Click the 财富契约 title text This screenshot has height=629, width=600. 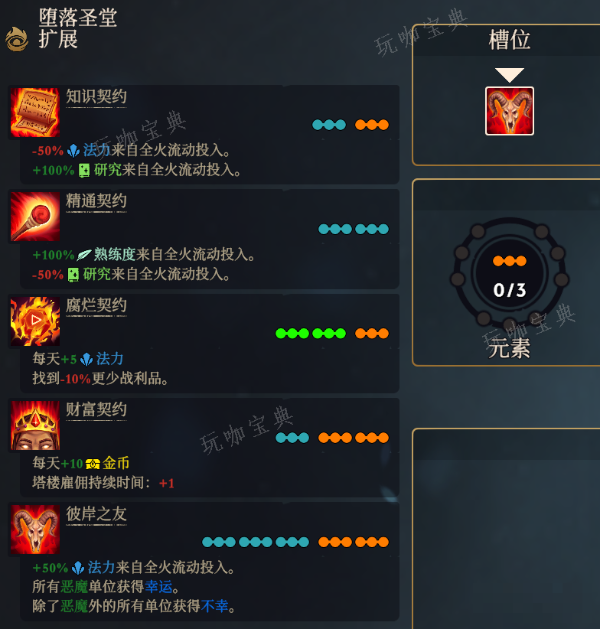pyautogui.click(x=96, y=409)
